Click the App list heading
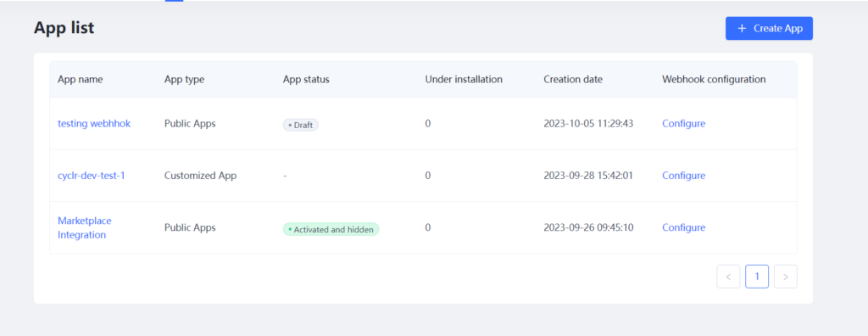 pos(64,28)
